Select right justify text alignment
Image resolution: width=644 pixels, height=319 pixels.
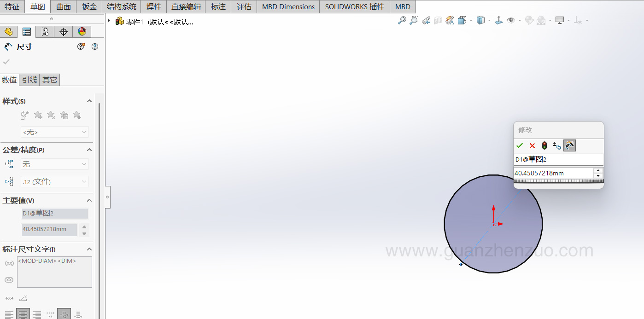(x=37, y=314)
